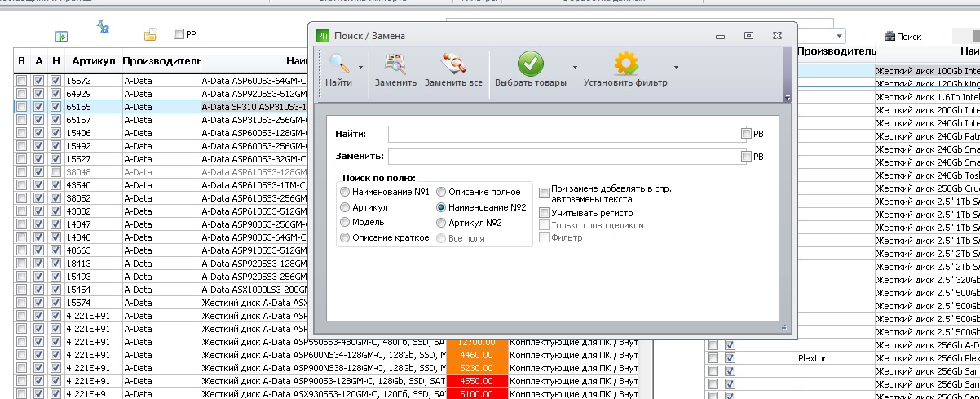Select the Модель radio button
The width and height of the screenshot is (980, 399).
tap(346, 222)
